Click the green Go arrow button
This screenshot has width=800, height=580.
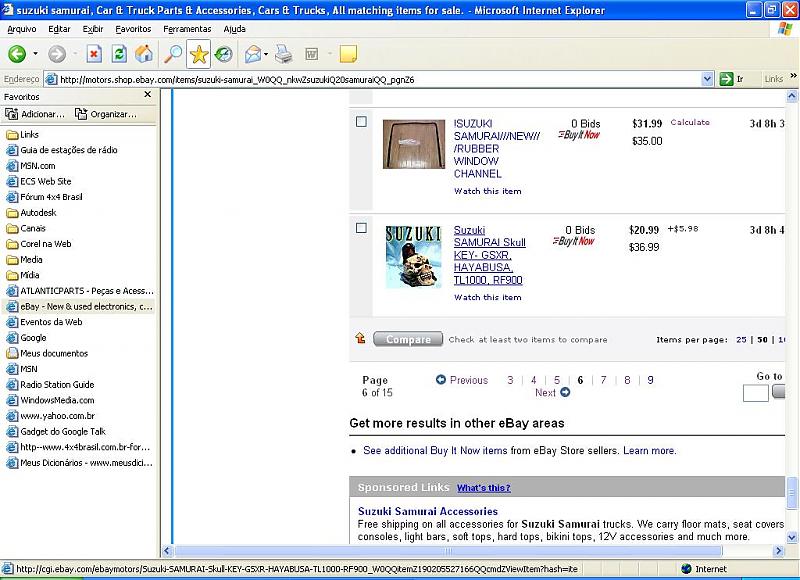coord(726,79)
